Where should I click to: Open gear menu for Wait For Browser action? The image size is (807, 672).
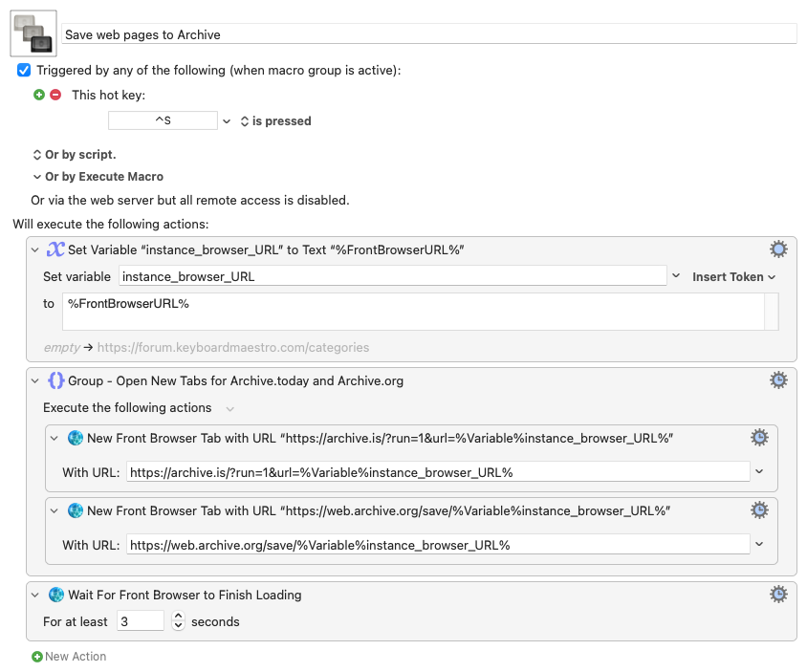pos(778,595)
